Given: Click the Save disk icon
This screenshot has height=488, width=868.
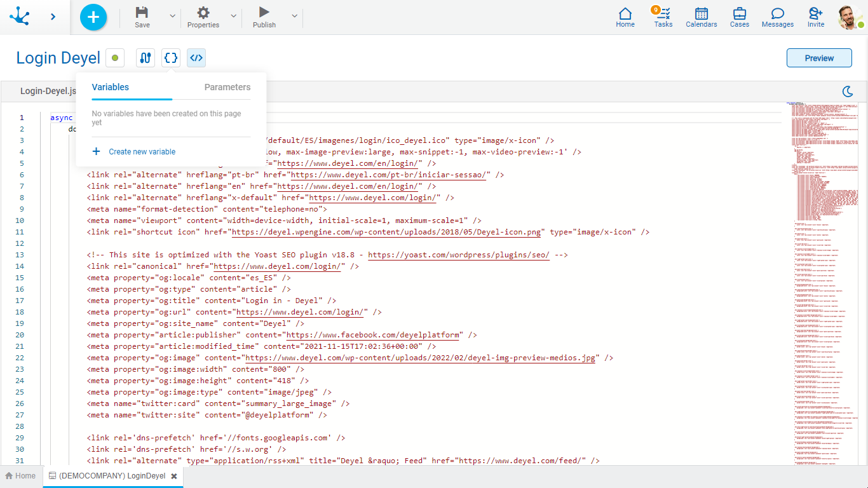Looking at the screenshot, I should coord(142,13).
